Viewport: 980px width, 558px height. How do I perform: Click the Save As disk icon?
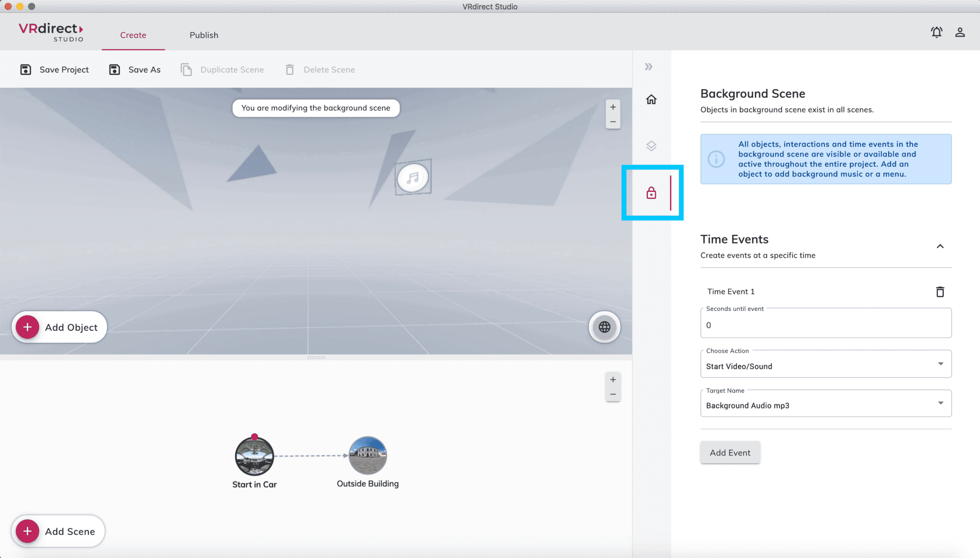114,70
